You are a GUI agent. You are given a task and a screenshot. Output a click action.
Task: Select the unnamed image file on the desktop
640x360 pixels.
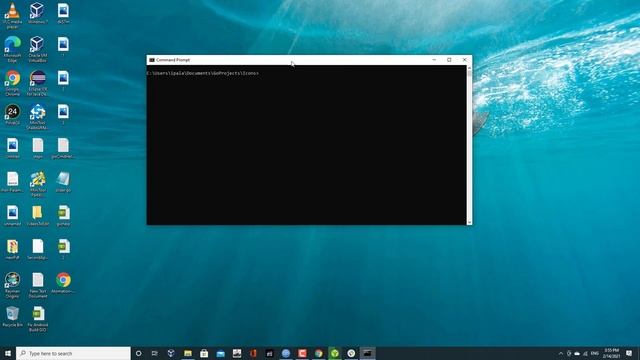[x=13, y=216]
